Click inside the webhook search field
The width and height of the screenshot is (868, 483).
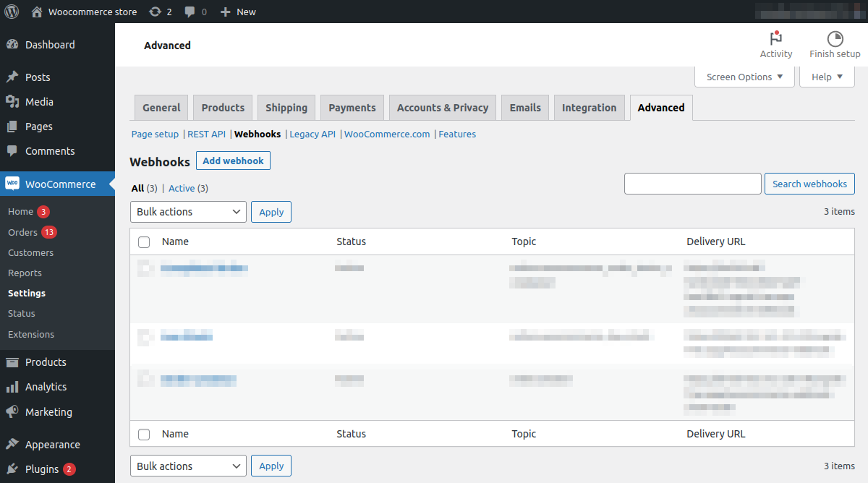tap(692, 183)
